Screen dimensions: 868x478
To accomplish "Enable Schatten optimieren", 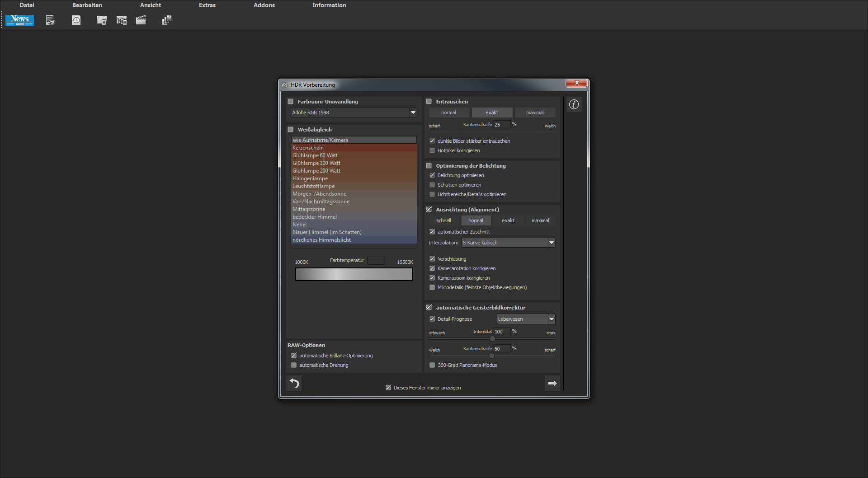I will pos(432,185).
